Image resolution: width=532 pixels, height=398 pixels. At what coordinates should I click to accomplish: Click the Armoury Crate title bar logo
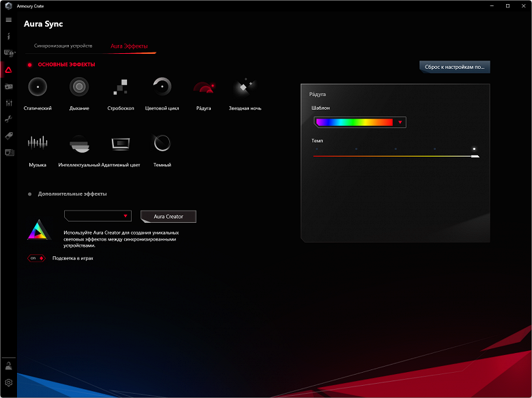(x=8, y=5)
